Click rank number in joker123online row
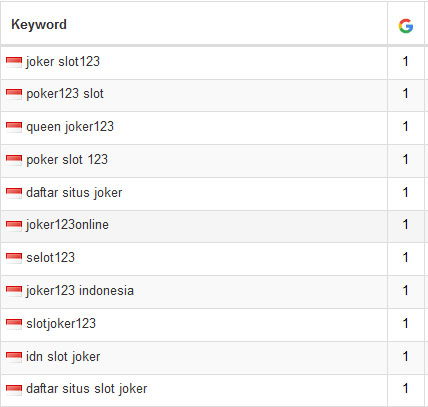Viewport: 428px width, 407px height. (x=405, y=225)
